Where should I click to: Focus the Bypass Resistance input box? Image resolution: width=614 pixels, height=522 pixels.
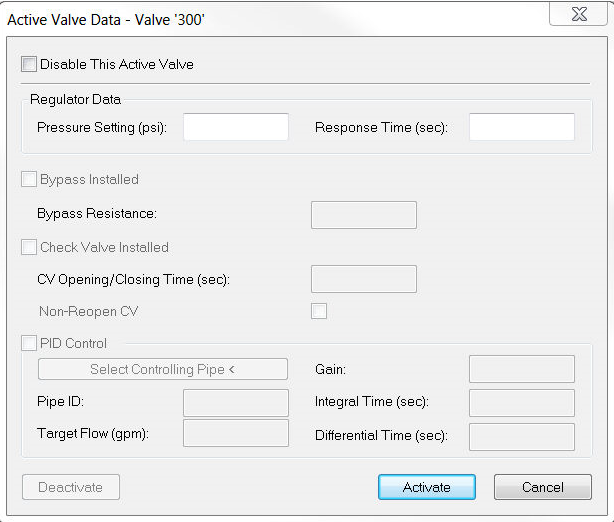pos(364,215)
